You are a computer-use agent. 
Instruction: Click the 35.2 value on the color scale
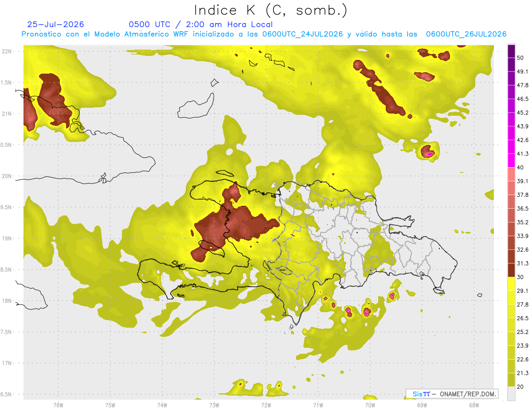click(x=522, y=222)
